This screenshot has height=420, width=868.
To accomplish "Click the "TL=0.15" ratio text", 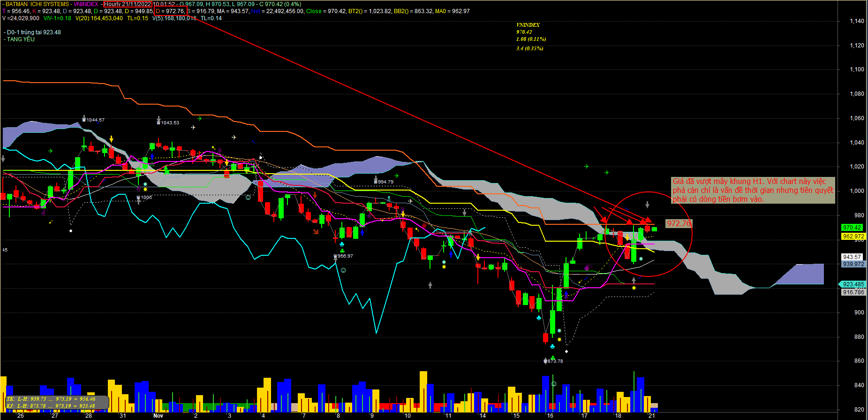I will point(137,18).
